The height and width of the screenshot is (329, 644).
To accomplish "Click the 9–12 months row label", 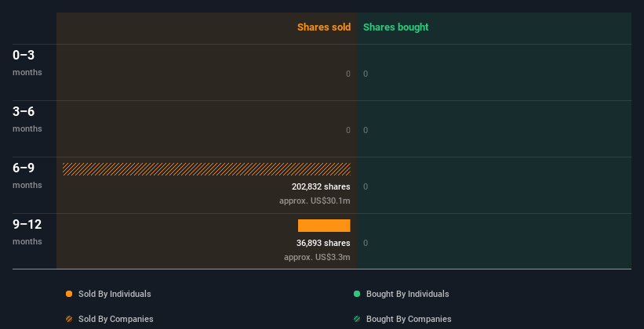I will (27, 232).
